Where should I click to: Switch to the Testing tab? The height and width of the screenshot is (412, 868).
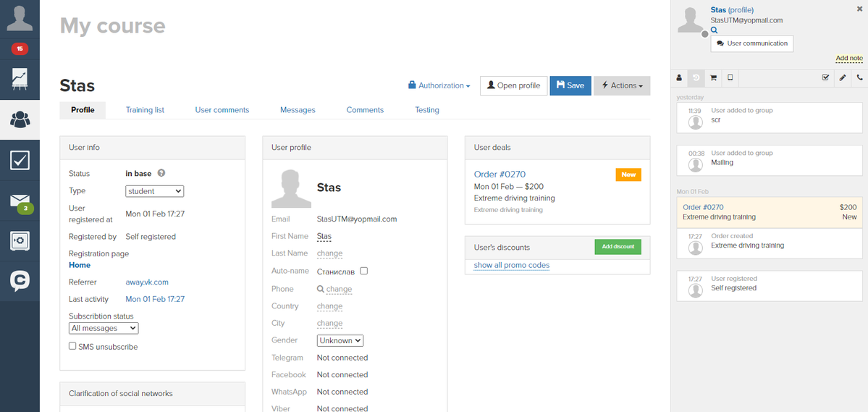click(427, 110)
